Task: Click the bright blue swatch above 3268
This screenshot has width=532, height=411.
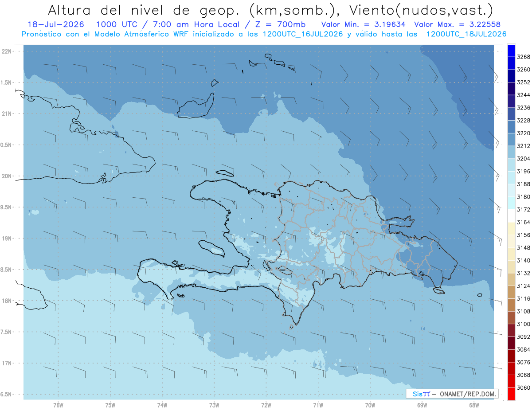Action: pos(511,51)
